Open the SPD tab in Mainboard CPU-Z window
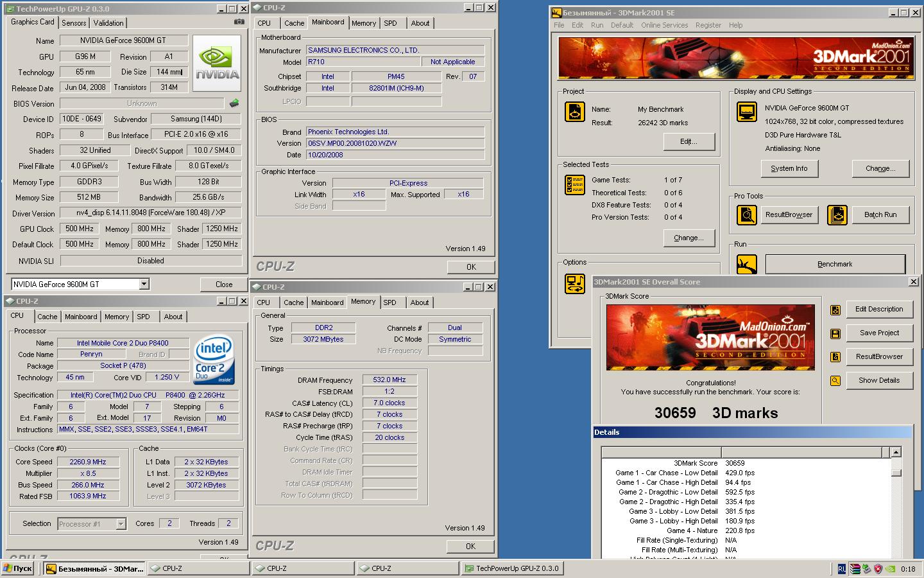Image resolution: width=924 pixels, height=578 pixels. pos(390,23)
